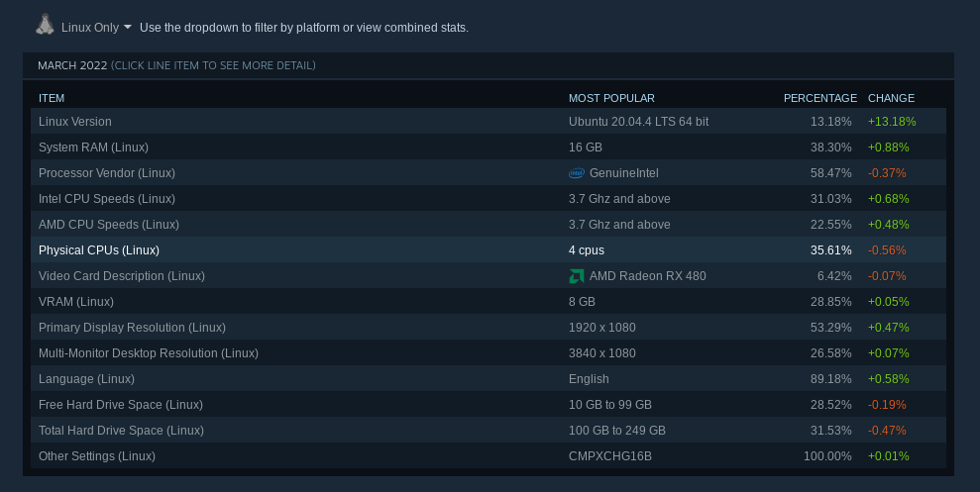Select the Linux Only filter label

point(90,28)
